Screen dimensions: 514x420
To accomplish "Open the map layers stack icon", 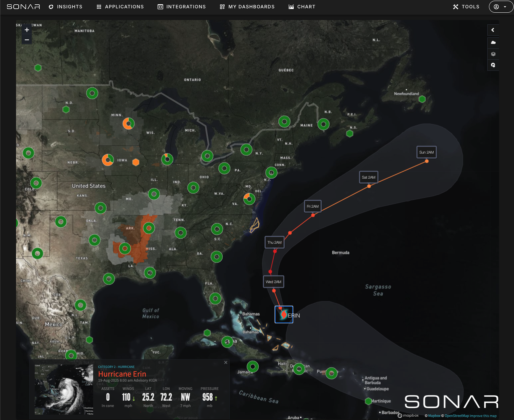I will (x=493, y=54).
